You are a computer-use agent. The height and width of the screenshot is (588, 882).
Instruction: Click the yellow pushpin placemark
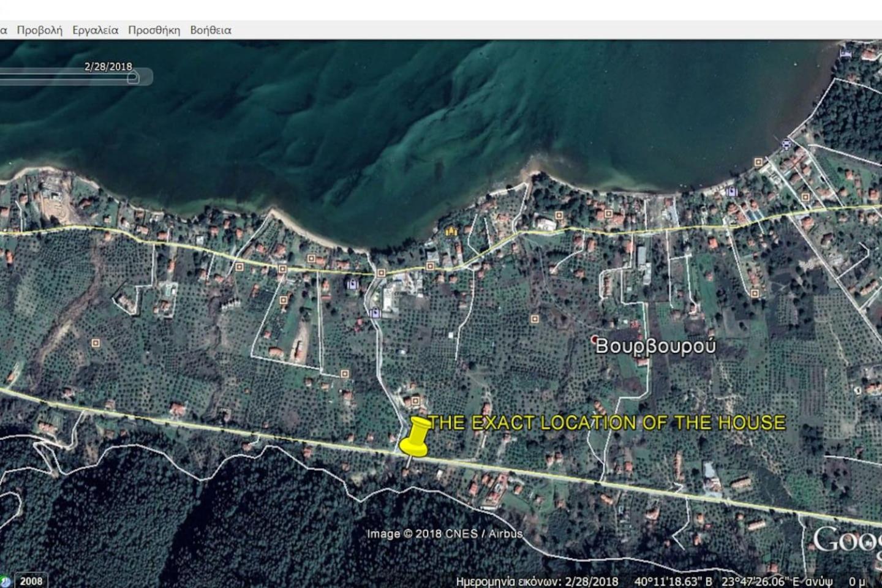click(415, 437)
